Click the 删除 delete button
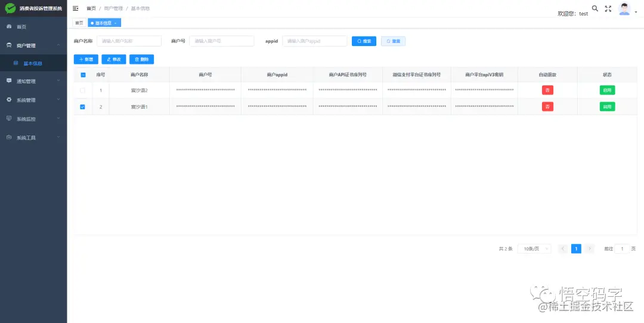644x323 pixels. (142, 59)
